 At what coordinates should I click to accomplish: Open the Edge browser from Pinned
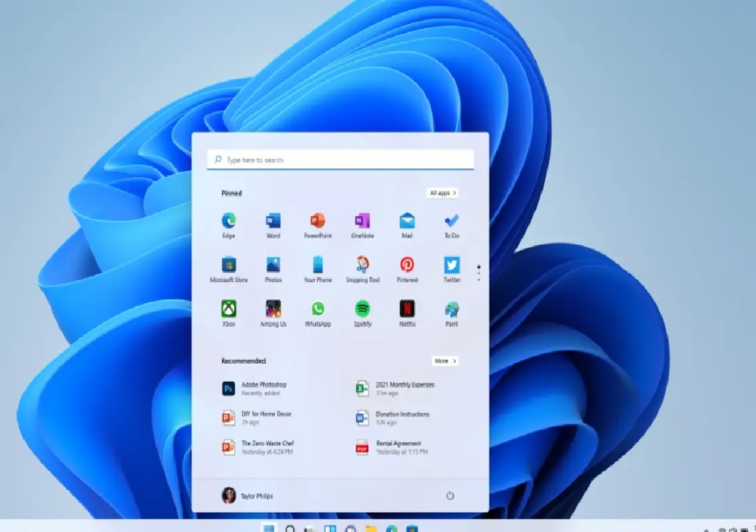[x=228, y=225]
